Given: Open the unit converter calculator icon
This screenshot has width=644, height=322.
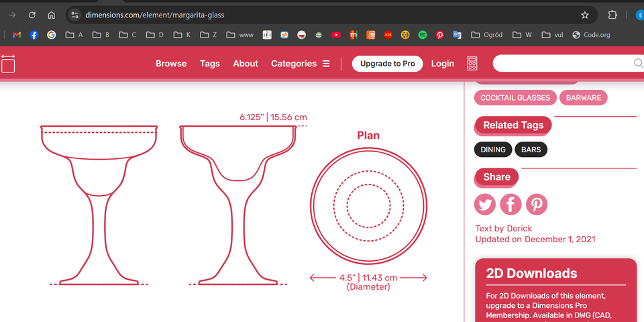Looking at the screenshot, I should tap(472, 64).
